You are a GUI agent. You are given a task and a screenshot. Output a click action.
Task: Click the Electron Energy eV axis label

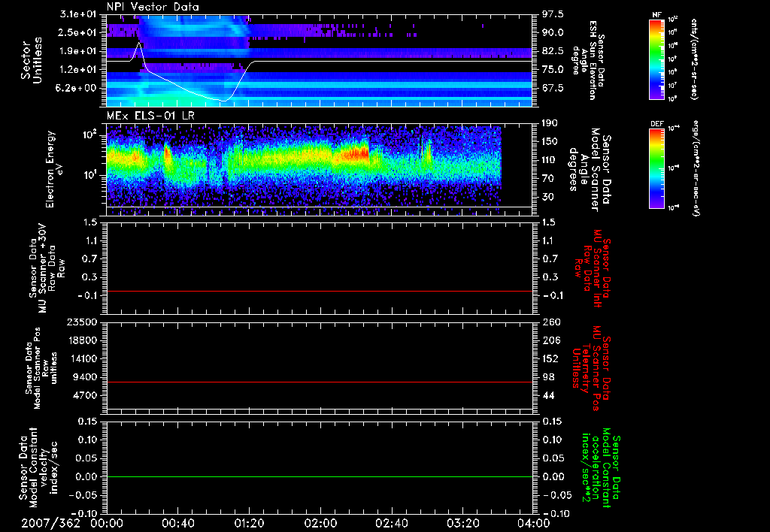point(52,168)
